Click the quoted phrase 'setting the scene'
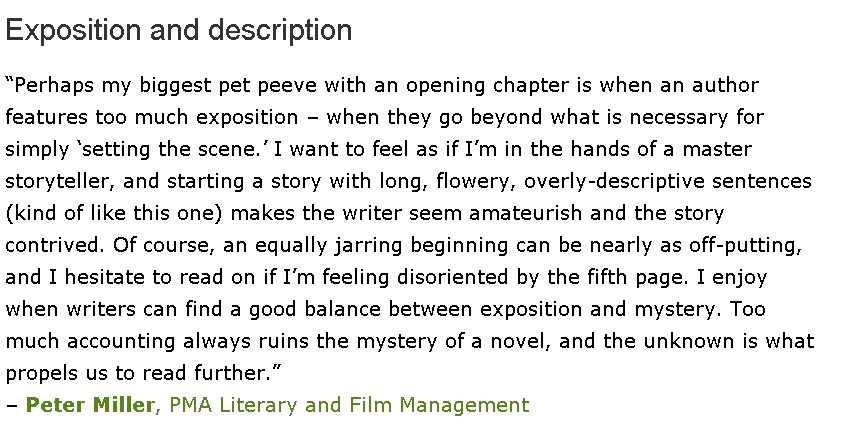This screenshot has width=868, height=443. click(191, 149)
